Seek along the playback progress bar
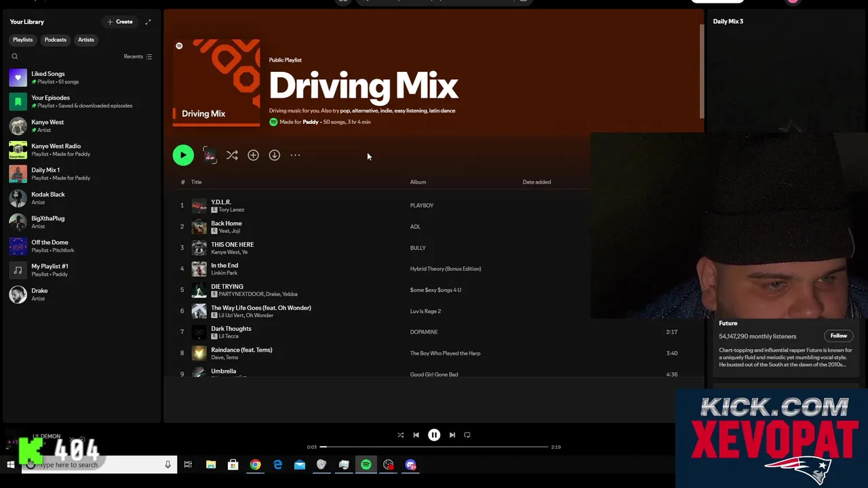The image size is (868, 488). pyautogui.click(x=434, y=447)
